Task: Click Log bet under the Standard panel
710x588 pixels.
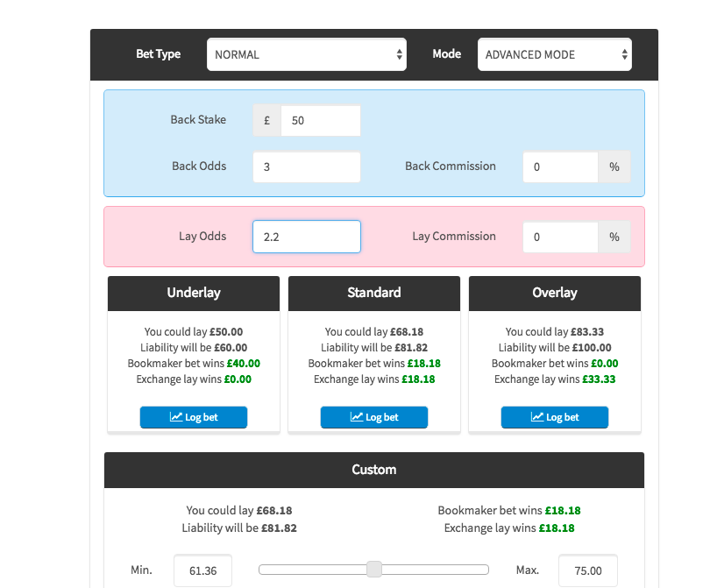Action: (x=374, y=417)
